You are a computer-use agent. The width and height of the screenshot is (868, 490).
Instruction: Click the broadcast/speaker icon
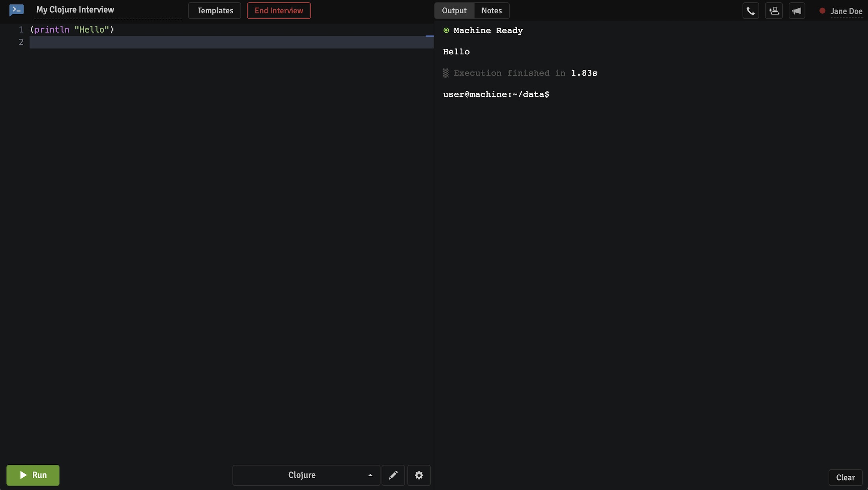[x=797, y=10]
